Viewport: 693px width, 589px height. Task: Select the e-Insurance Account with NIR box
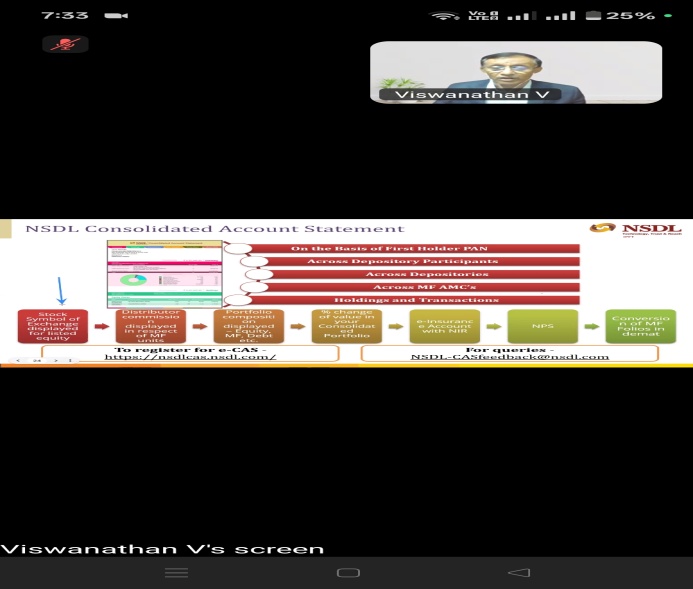pyautogui.click(x=444, y=326)
